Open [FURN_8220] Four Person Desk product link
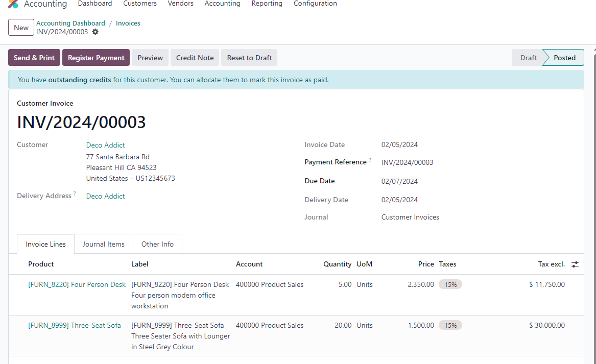596x364 pixels. [77, 284]
